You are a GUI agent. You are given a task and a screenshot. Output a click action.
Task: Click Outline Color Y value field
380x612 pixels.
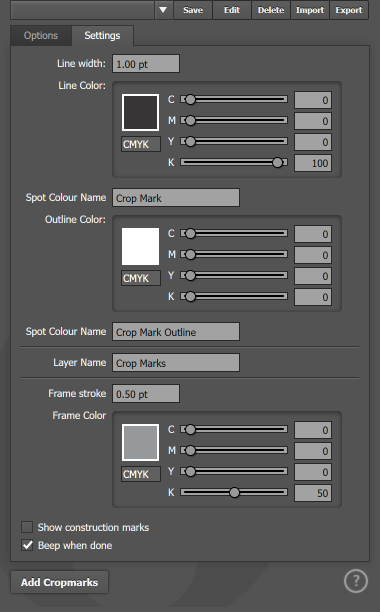[x=313, y=276]
